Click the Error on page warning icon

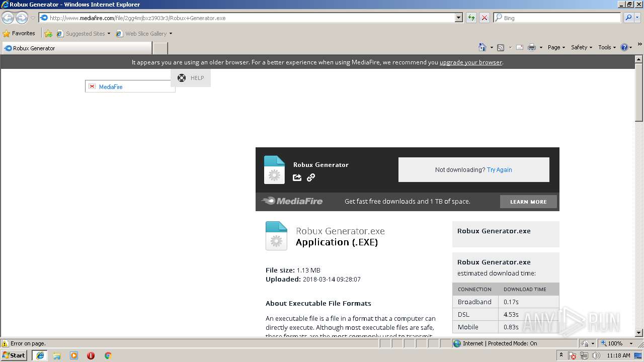(x=5, y=343)
